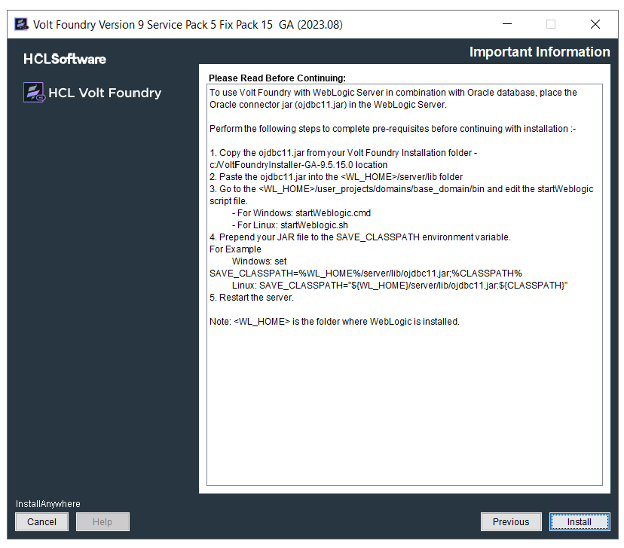Go back with the Previous button
624x548 pixels.
point(511,521)
